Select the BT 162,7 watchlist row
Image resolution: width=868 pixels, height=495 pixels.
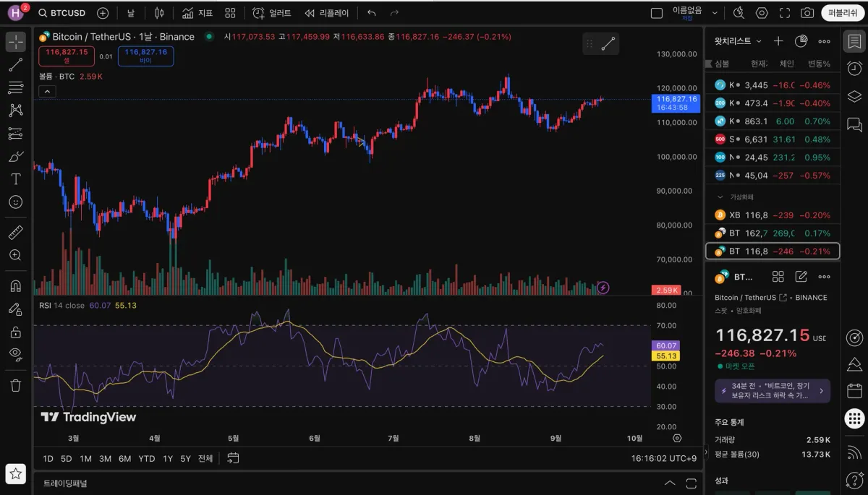pos(773,233)
